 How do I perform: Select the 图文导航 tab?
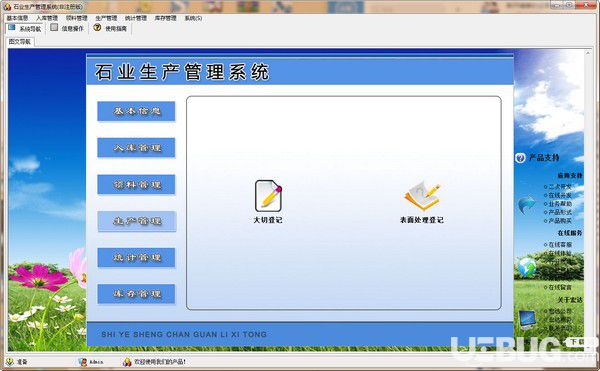pos(20,41)
